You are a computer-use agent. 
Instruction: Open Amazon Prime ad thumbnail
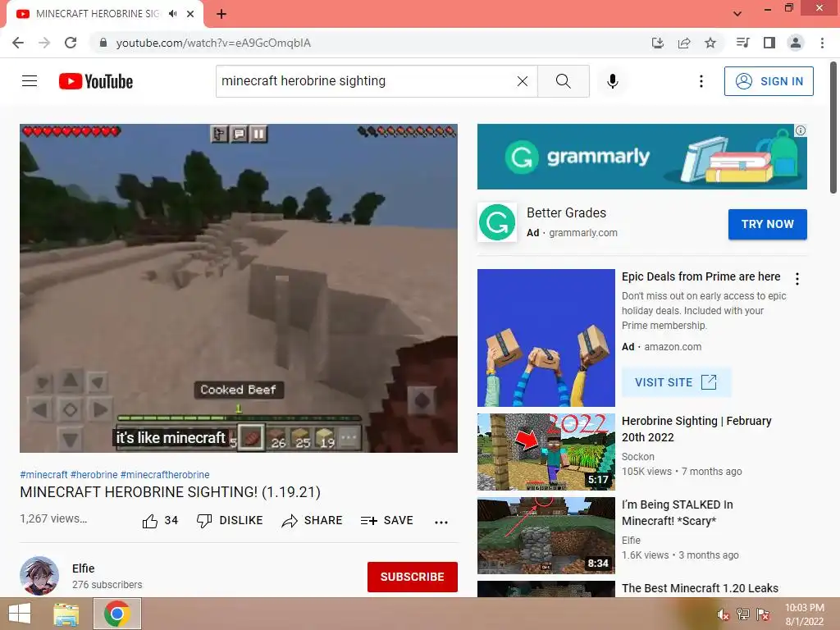pos(546,337)
